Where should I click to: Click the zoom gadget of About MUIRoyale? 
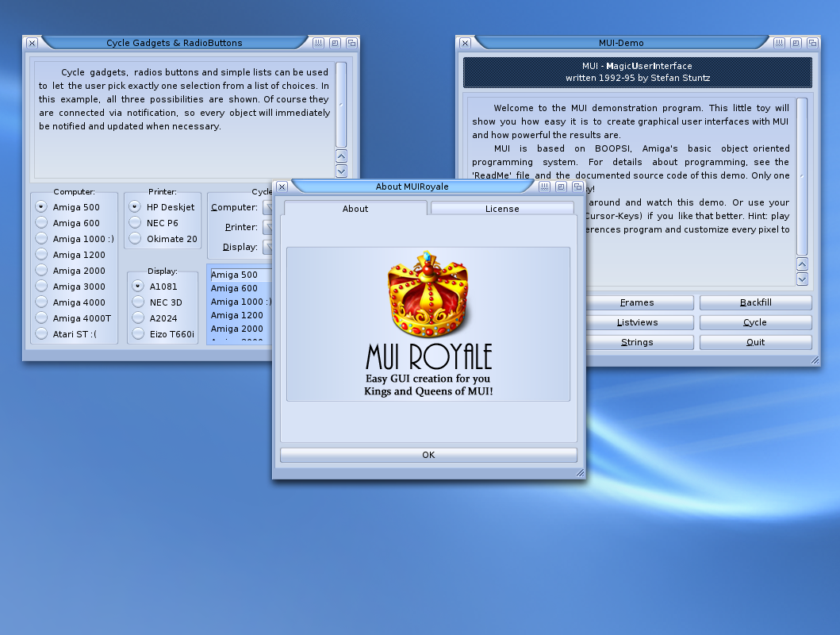coord(561,187)
